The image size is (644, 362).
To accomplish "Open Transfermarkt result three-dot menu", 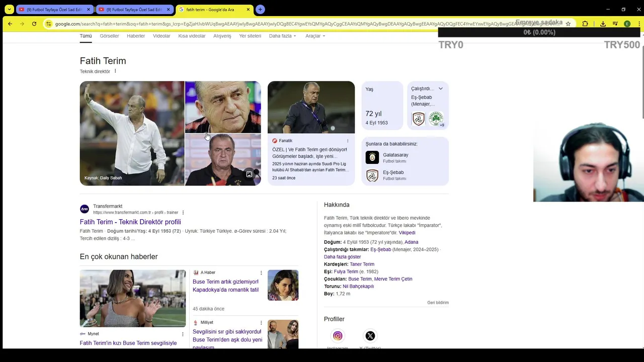I will click(x=183, y=213).
